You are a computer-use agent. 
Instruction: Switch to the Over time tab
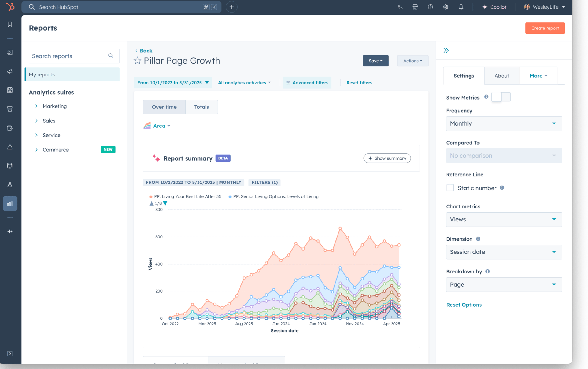[x=164, y=107]
